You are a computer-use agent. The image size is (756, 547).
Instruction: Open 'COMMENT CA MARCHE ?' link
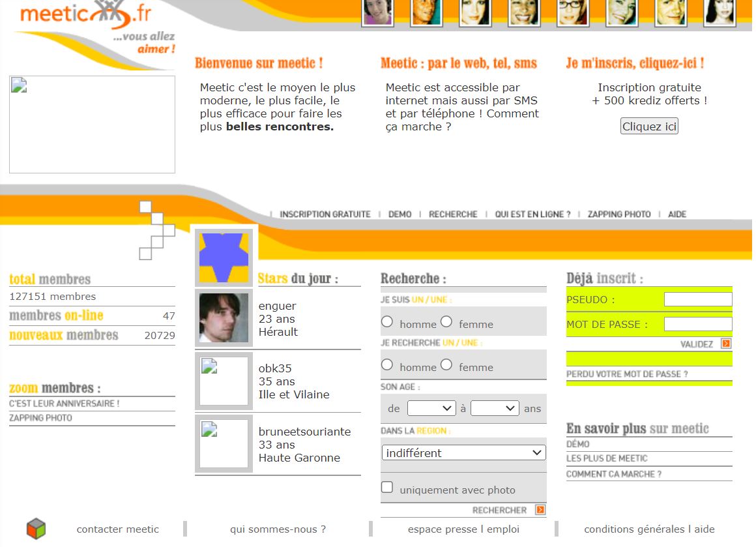click(x=614, y=474)
